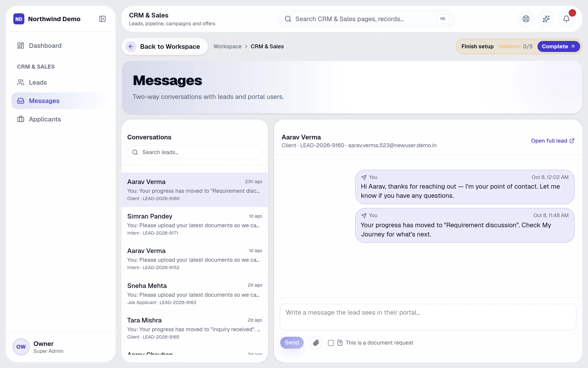
Task: Enable the document request checkbox
Action: [331, 343]
